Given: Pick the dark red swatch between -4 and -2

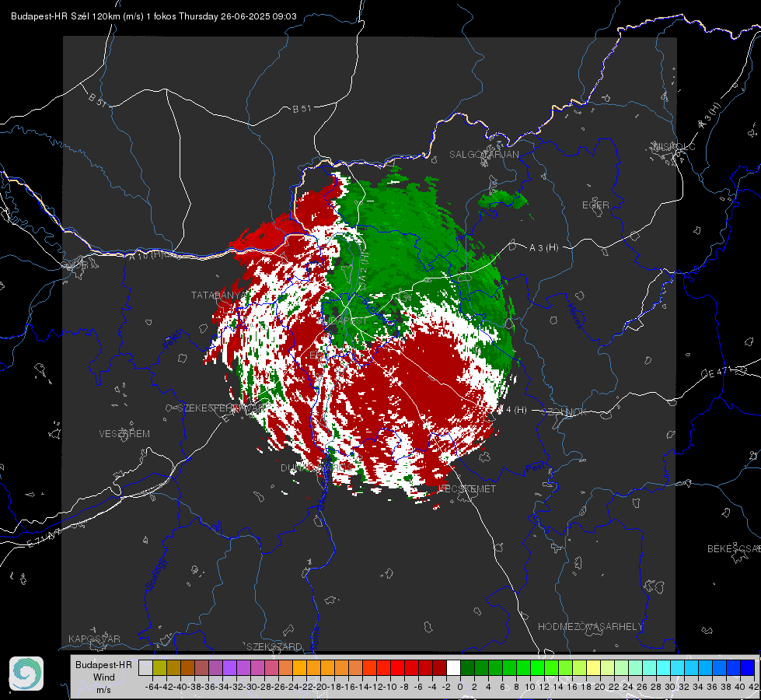Looking at the screenshot, I should pyautogui.click(x=439, y=667).
